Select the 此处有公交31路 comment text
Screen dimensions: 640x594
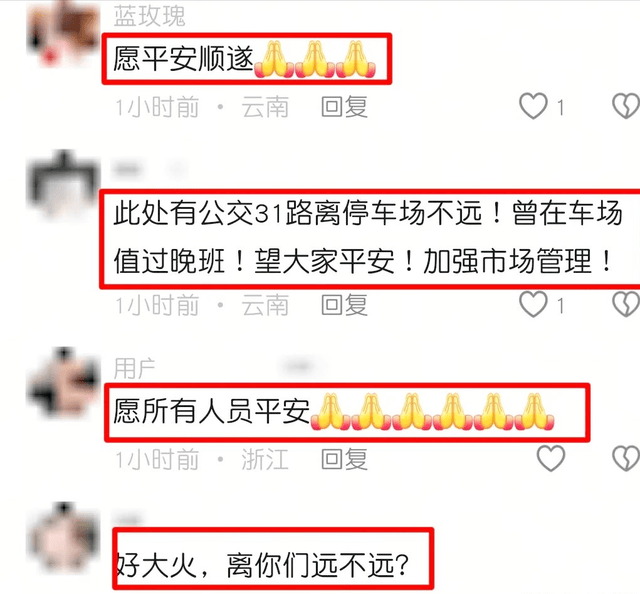point(367,237)
